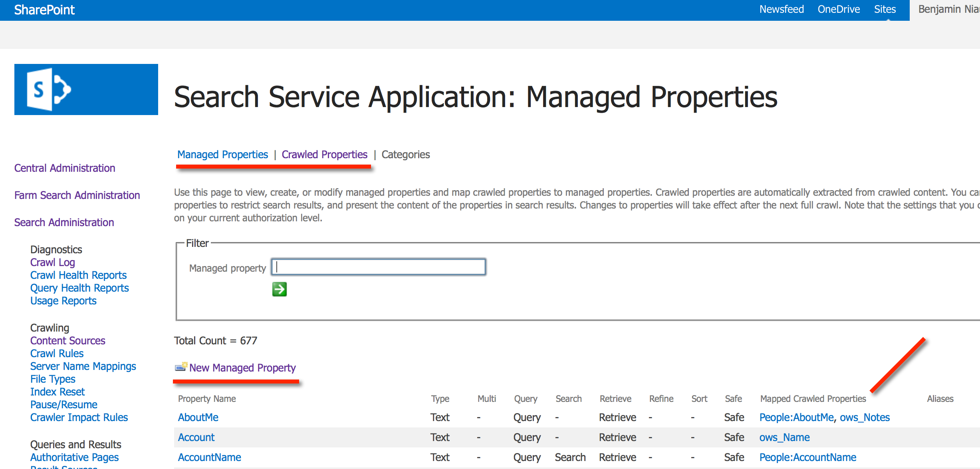980x469 pixels.
Task: Open Search Administration link
Action: point(64,222)
